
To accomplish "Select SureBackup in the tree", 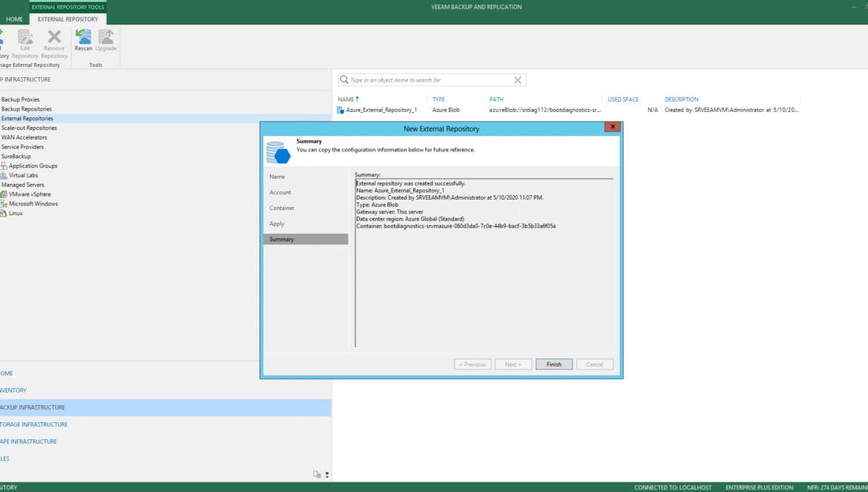I will (x=16, y=156).
